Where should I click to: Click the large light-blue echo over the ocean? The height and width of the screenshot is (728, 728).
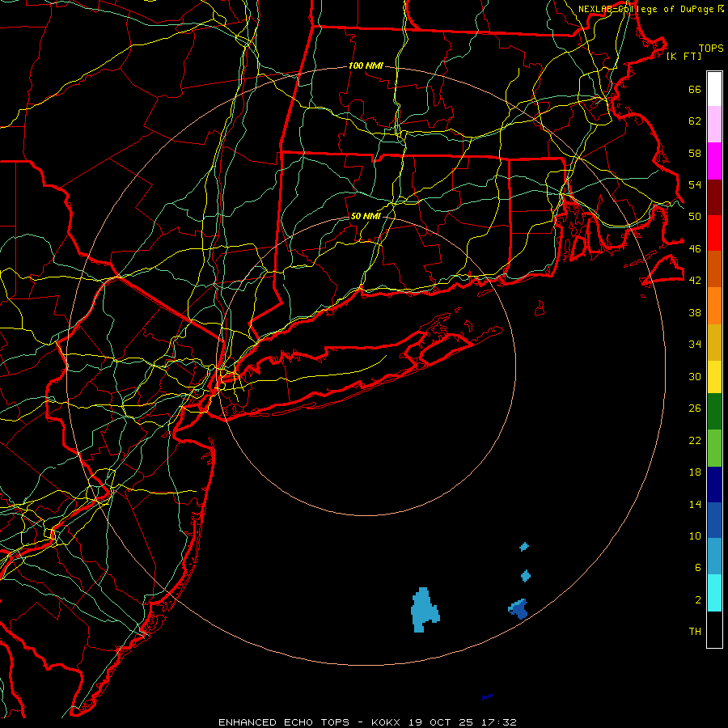click(424, 610)
